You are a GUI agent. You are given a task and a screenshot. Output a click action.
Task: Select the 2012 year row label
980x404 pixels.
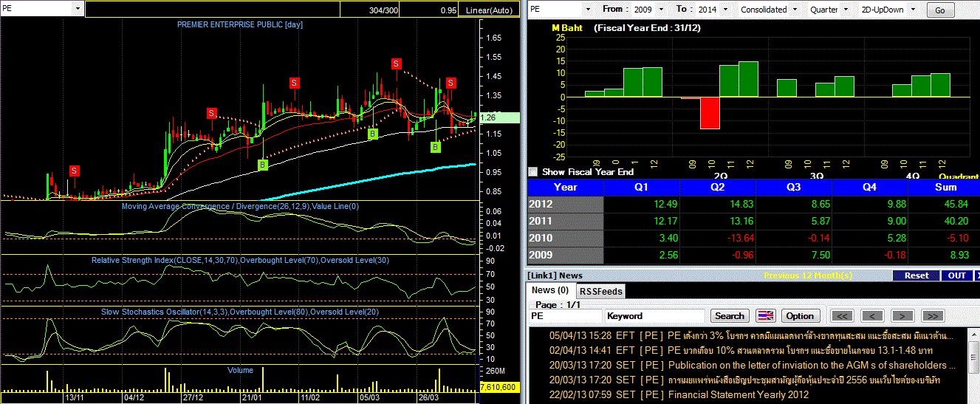tap(566, 204)
